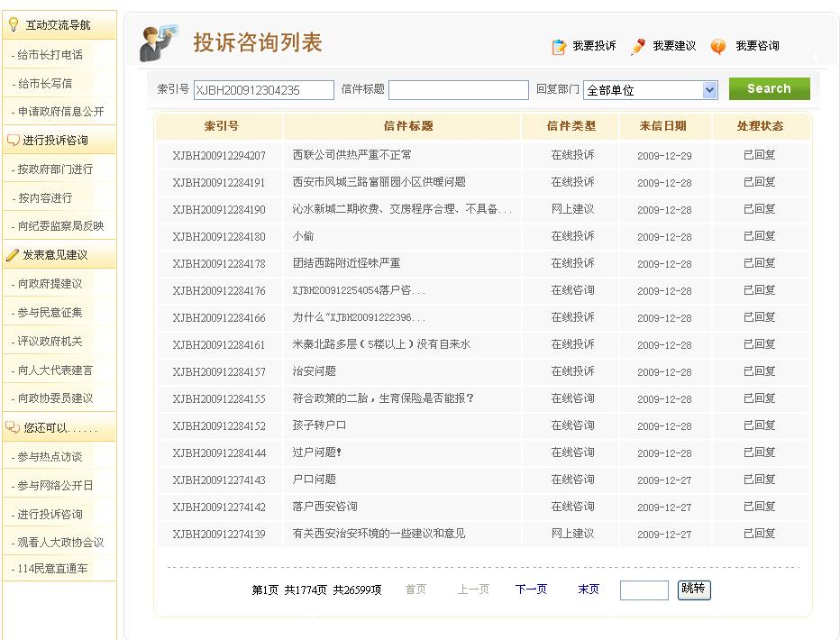Open 给市长打电话 in sidebar
This screenshot has height=640, width=840.
coord(50,55)
